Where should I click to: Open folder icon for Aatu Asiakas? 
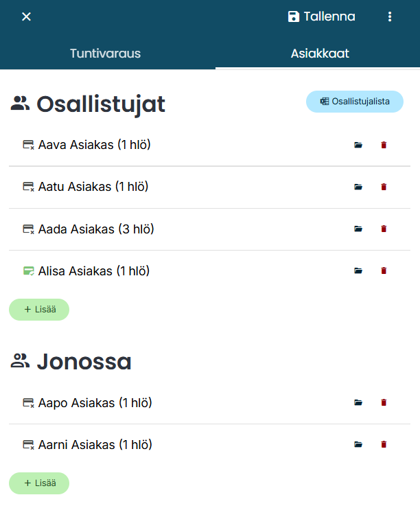pyautogui.click(x=358, y=187)
